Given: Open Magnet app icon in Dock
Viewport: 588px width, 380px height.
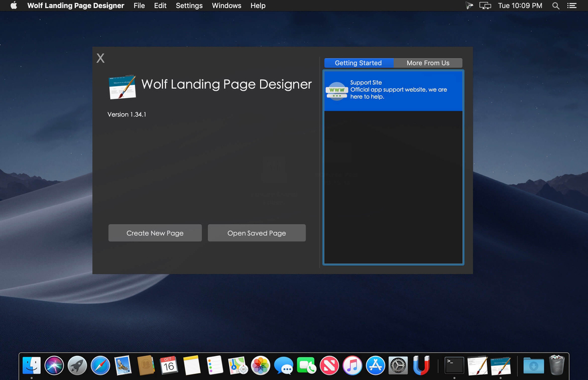Looking at the screenshot, I should (421, 366).
